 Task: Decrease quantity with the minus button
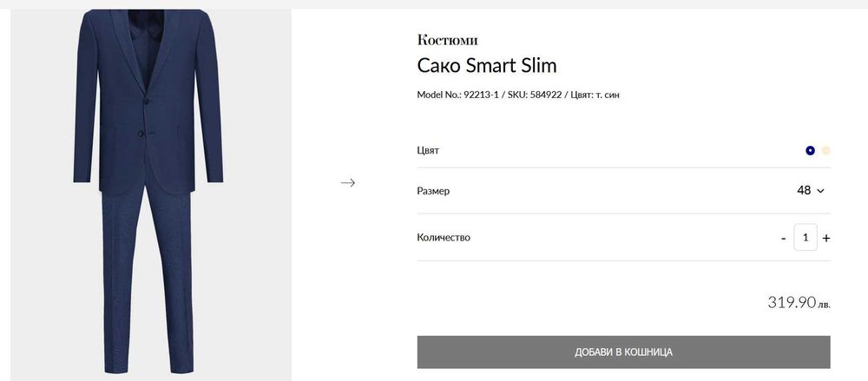[x=783, y=238]
